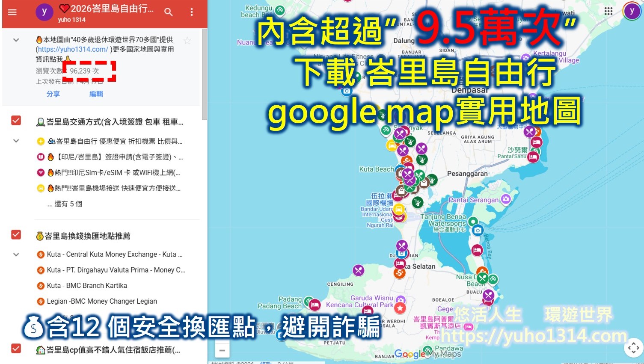Star this map with the star icon

pyautogui.click(x=187, y=41)
